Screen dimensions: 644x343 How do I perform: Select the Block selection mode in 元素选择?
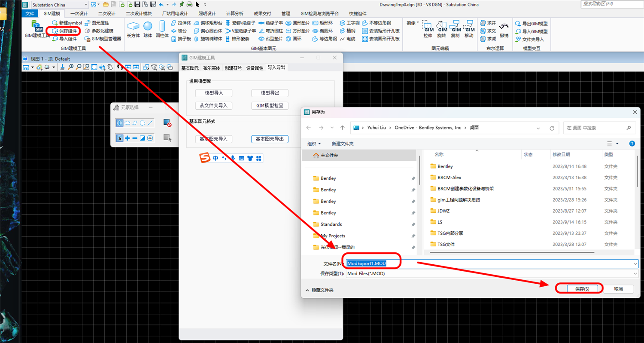[x=127, y=123]
